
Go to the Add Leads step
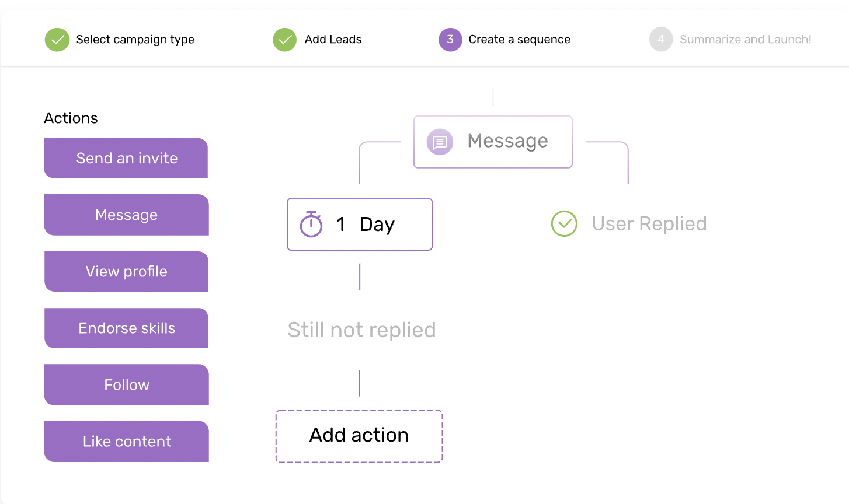tap(333, 40)
